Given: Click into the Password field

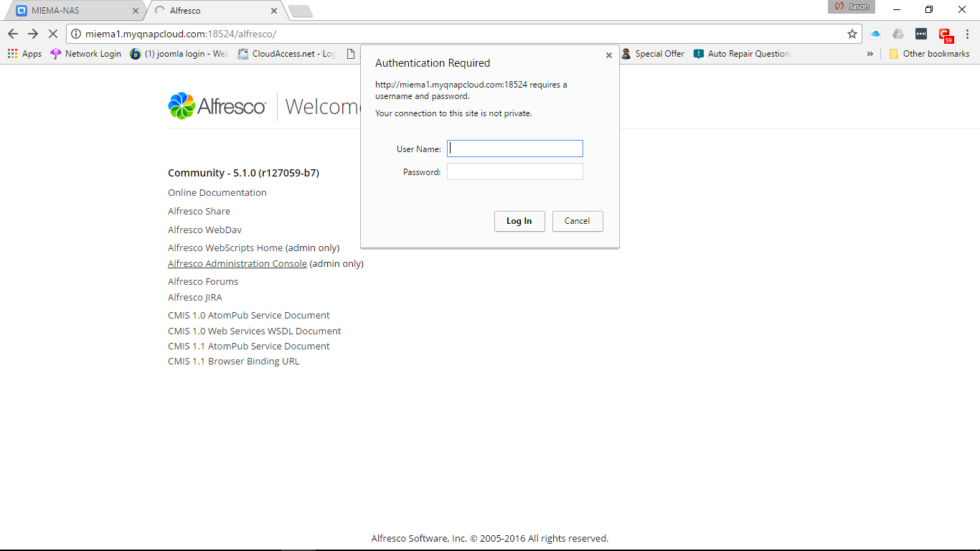Looking at the screenshot, I should (x=515, y=171).
